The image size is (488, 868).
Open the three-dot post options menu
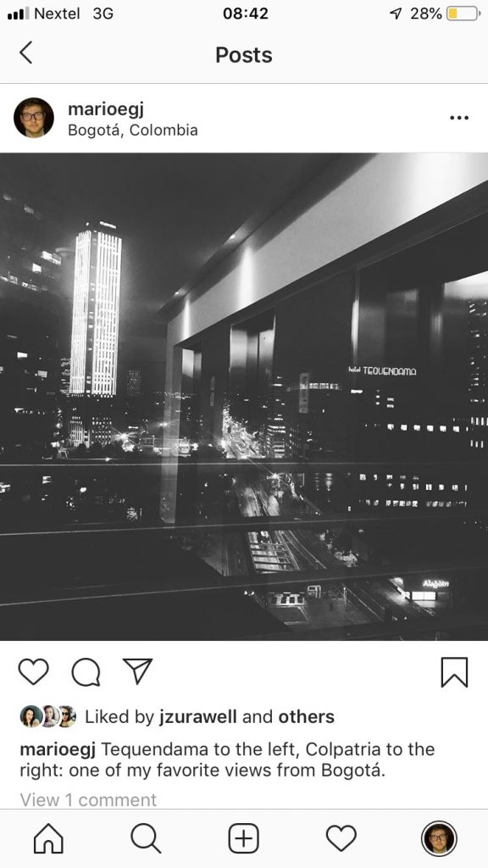[x=458, y=117]
